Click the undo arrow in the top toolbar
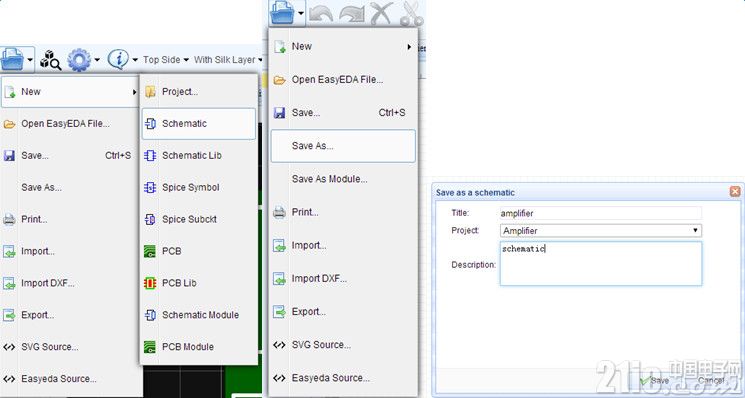745x398 pixels. pos(321,13)
